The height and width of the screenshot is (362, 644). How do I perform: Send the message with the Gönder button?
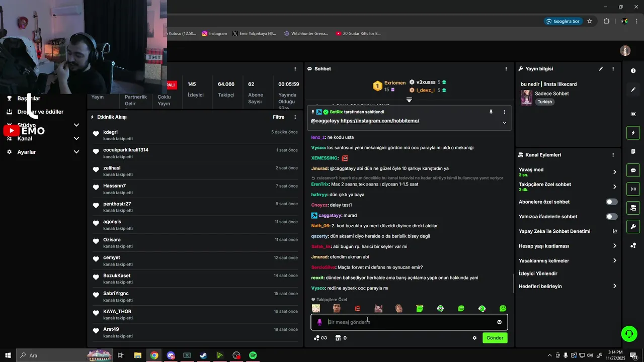(x=495, y=338)
